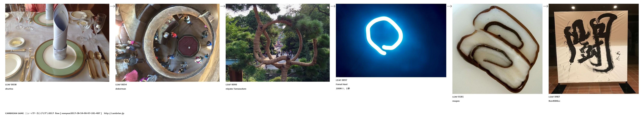Click the arrow after the circular tower photo
644x117 pixels.
(x=223, y=6)
